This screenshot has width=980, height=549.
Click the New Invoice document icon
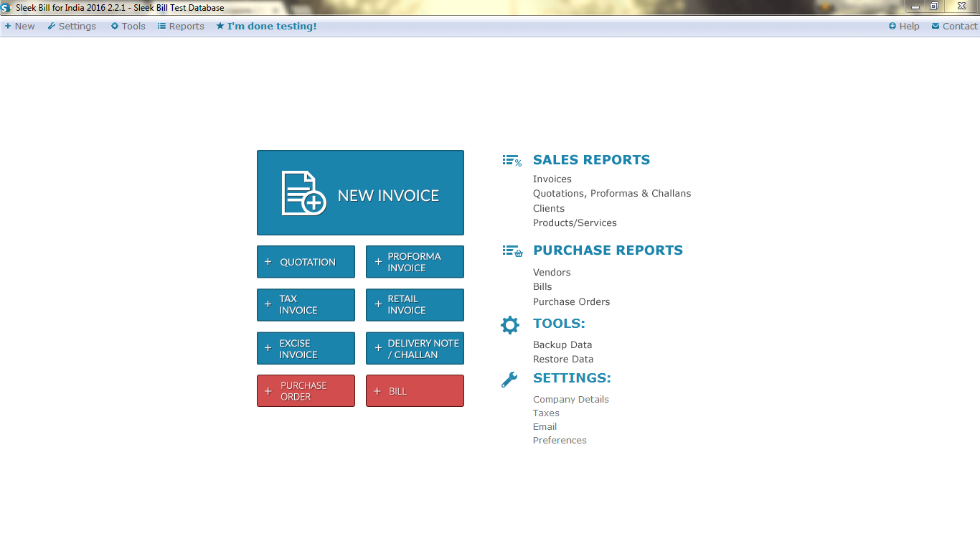304,193
